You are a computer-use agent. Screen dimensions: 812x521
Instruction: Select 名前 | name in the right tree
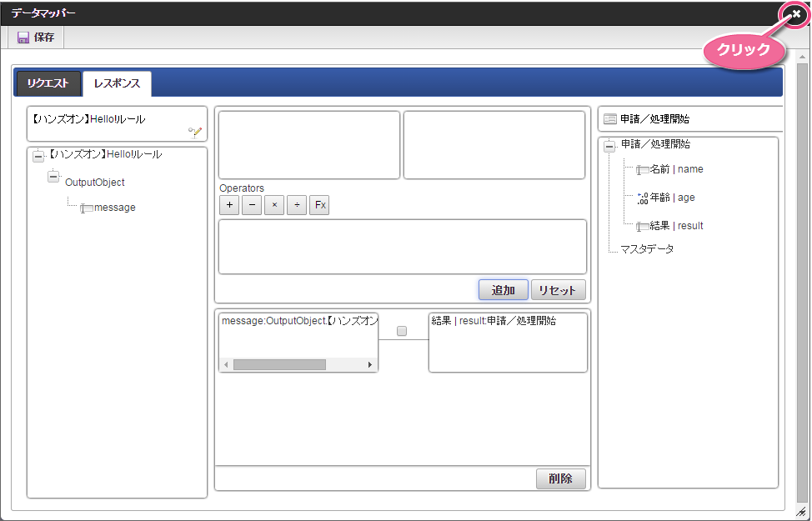[x=676, y=169]
